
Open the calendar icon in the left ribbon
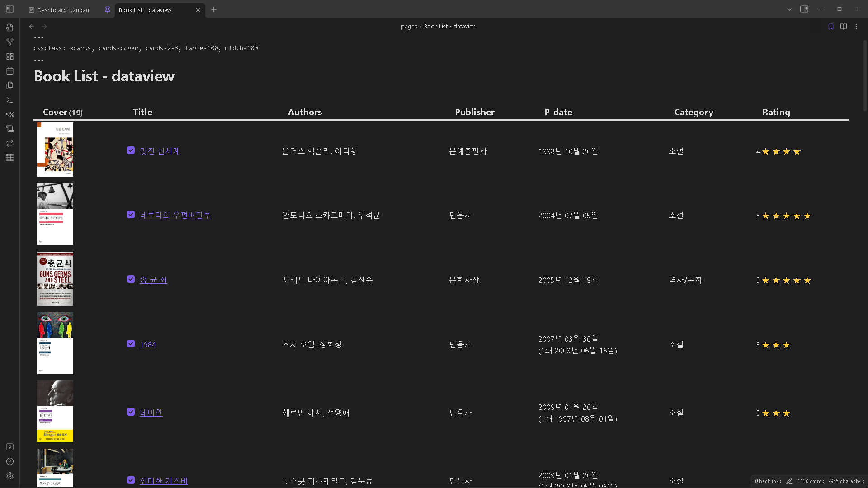[x=10, y=71]
